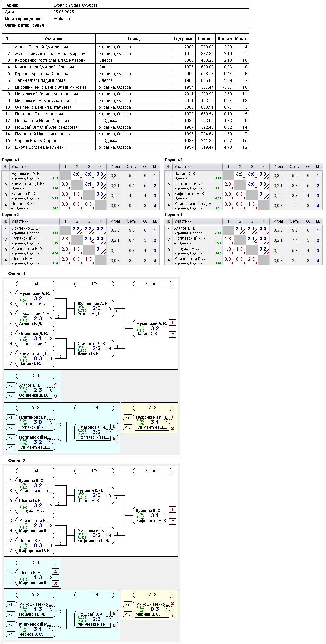Image resolution: width=326 pixels, height=644 pixels.
Task: Click Поцурай В. А. row in Группа-4 table
Action: pyautogui.click(x=243, y=250)
